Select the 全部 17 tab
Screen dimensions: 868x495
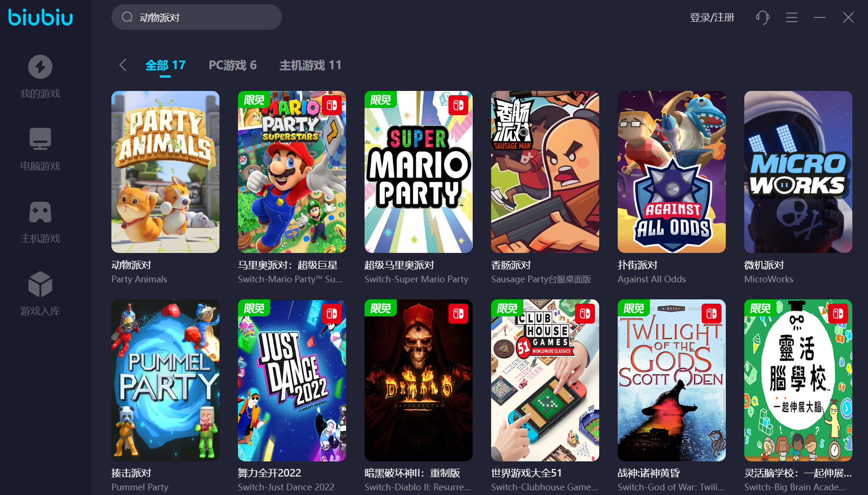tap(165, 65)
